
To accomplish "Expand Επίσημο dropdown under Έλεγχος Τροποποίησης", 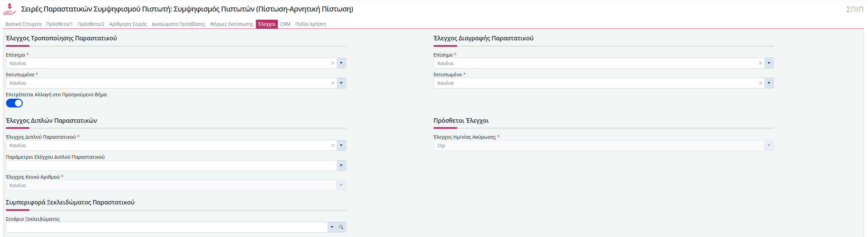I will click(x=341, y=63).
